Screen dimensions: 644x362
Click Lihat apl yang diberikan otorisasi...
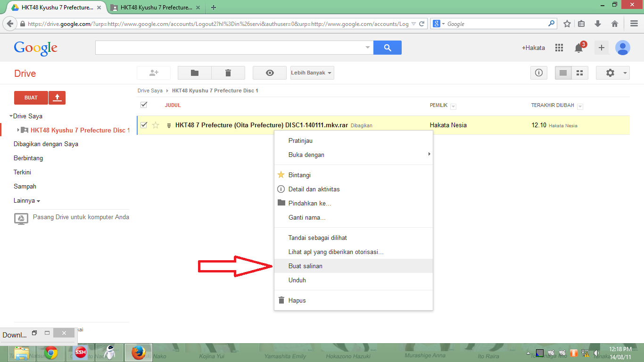354,252
